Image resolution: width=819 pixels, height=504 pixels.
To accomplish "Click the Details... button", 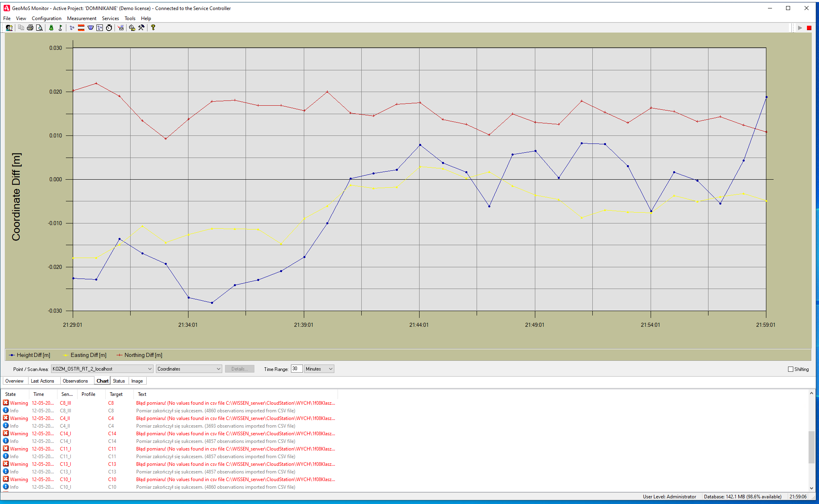I will (240, 369).
